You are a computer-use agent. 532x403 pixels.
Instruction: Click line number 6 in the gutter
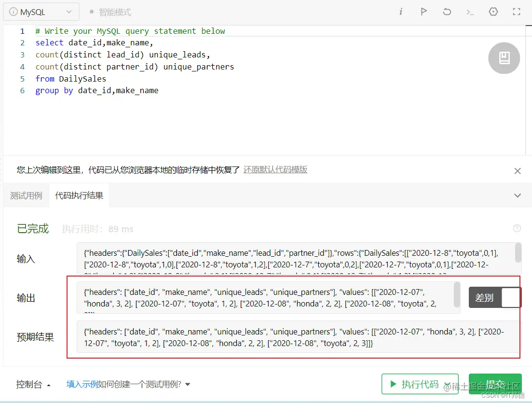click(22, 91)
